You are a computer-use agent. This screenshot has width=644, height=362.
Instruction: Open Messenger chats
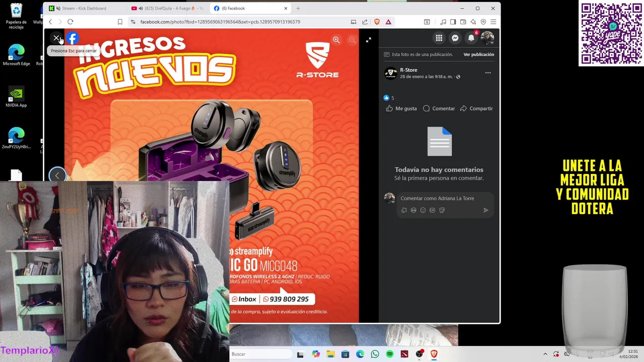[x=455, y=38]
